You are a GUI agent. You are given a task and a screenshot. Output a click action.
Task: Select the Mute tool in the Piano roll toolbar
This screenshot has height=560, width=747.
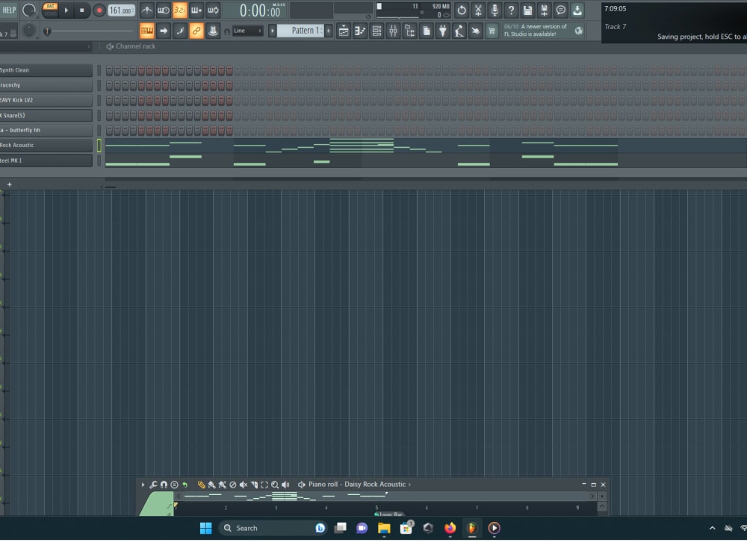pos(243,484)
